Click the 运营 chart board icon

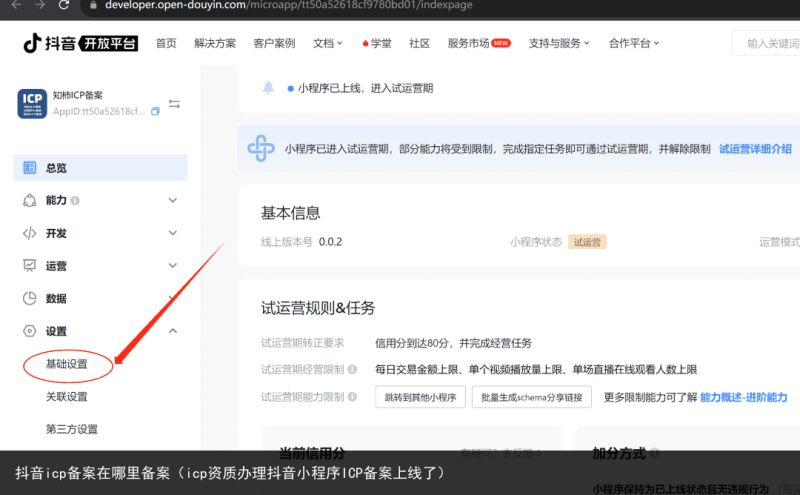[30, 265]
